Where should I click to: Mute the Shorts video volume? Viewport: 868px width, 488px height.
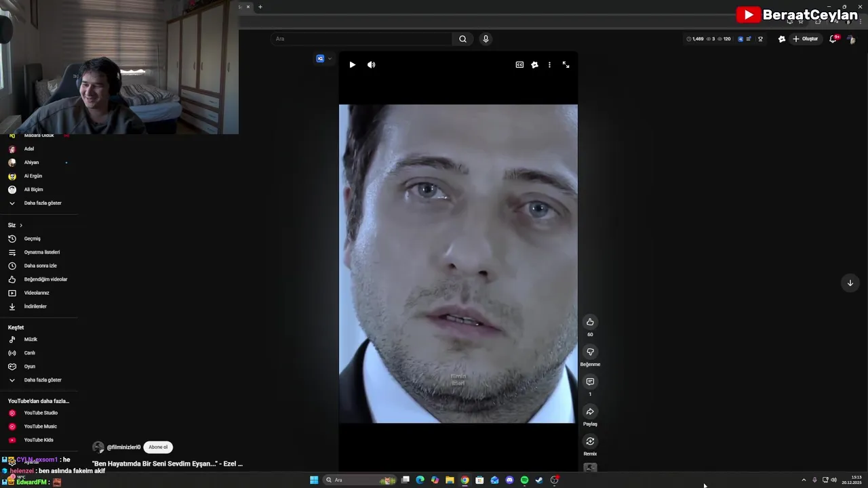pos(371,65)
